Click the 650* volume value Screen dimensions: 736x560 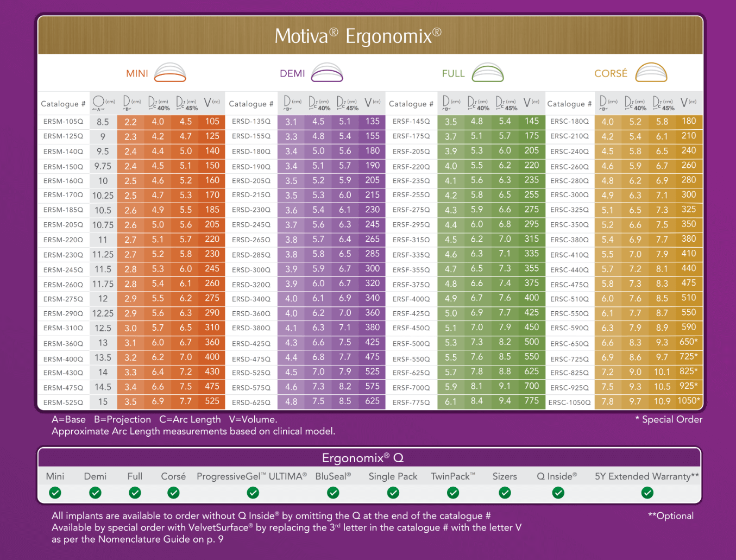[x=689, y=342]
